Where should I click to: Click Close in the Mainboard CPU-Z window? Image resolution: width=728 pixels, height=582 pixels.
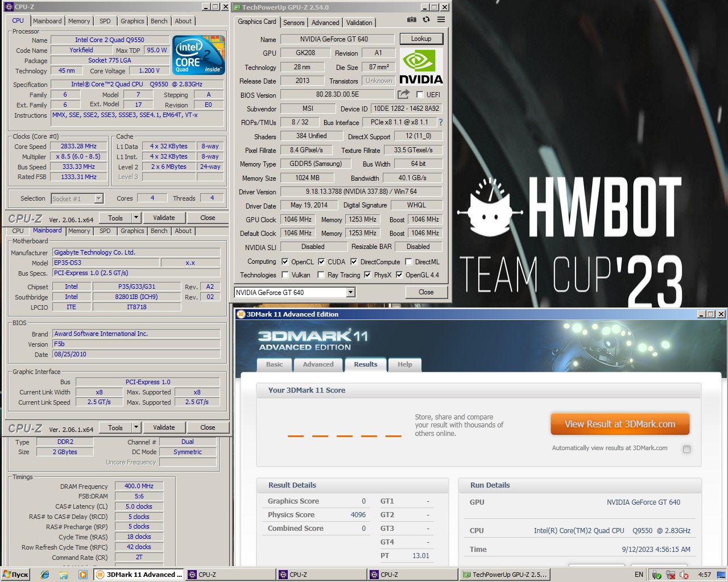click(208, 427)
